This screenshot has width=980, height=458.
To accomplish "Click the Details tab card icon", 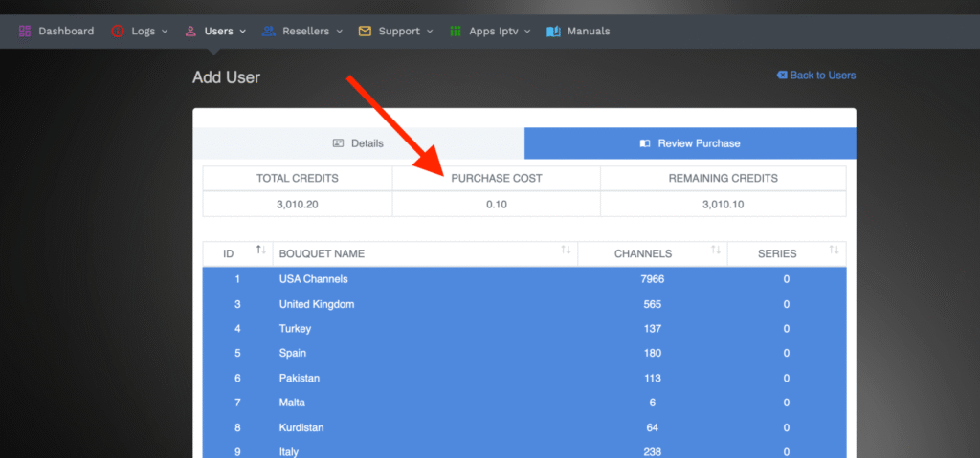I will tap(338, 143).
